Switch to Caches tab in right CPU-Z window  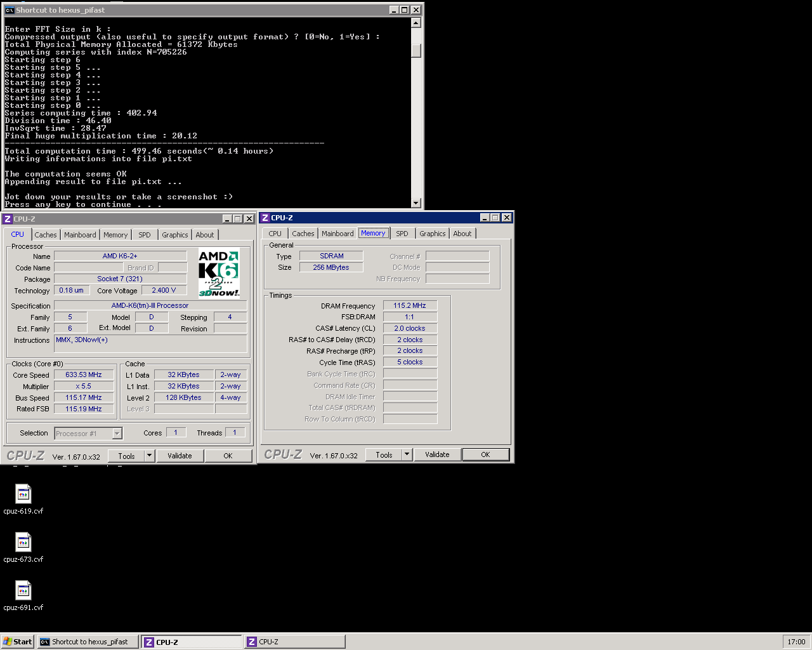[303, 234]
